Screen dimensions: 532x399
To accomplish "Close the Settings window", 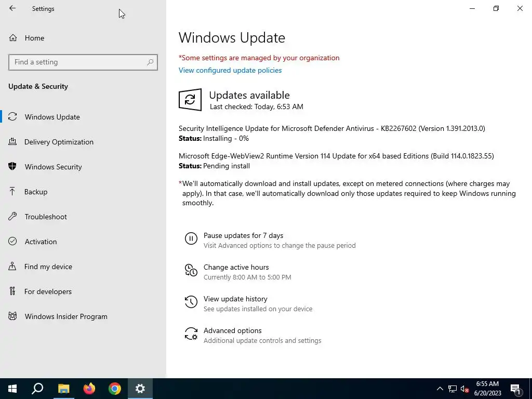I will pyautogui.click(x=520, y=8).
